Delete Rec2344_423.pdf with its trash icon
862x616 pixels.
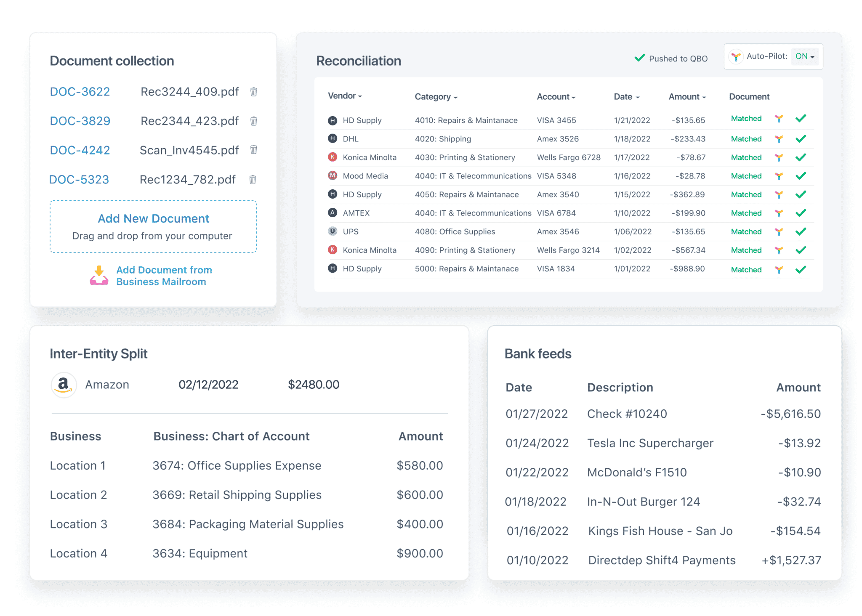click(253, 121)
